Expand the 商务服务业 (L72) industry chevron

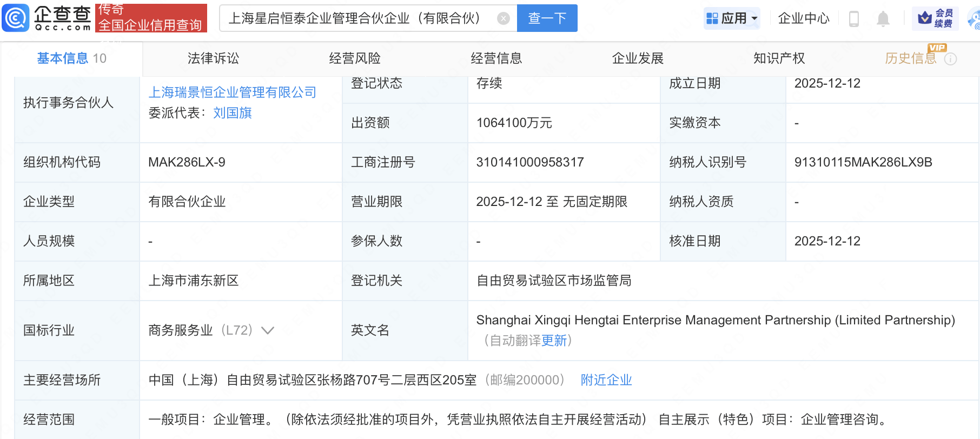[x=268, y=330]
